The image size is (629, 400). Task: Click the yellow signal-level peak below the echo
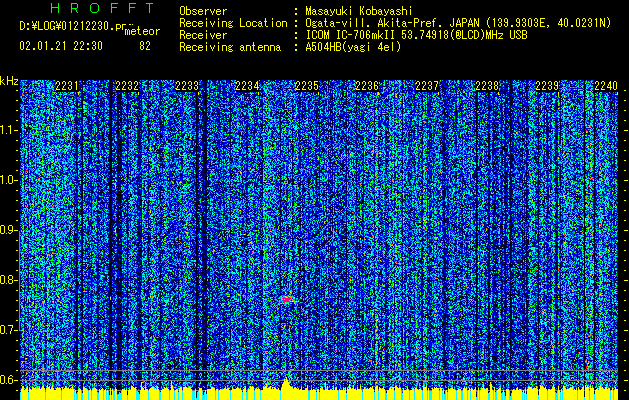pos(285,384)
